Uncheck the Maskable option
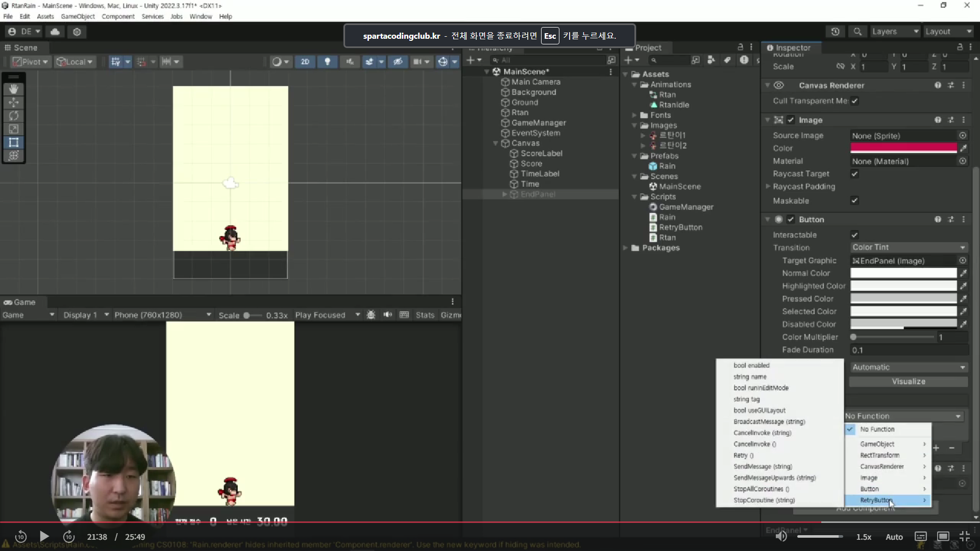The image size is (980, 551). 854,201
